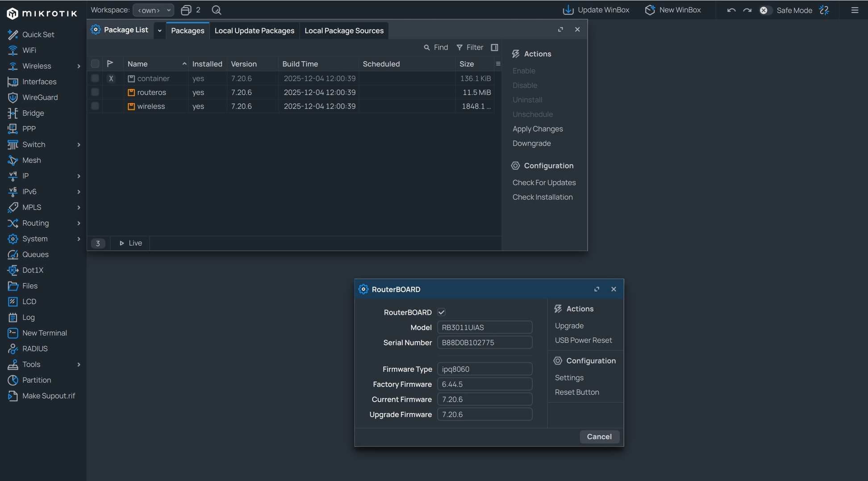Open the hamburger menu icon
868x481 pixels.
pyautogui.click(x=855, y=10)
